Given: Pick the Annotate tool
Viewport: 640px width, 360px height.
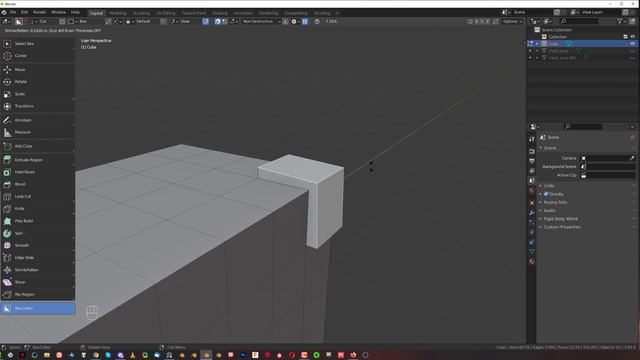Looking at the screenshot, I should click(x=38, y=120).
